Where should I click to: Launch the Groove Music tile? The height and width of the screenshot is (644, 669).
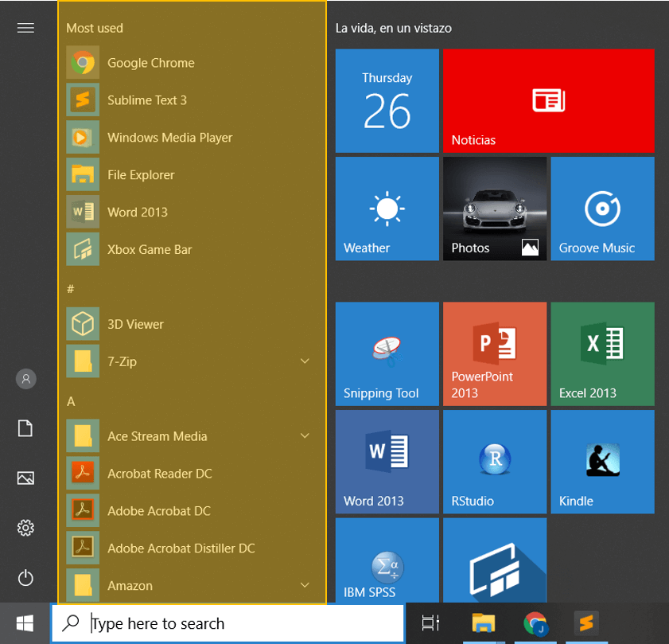602,209
